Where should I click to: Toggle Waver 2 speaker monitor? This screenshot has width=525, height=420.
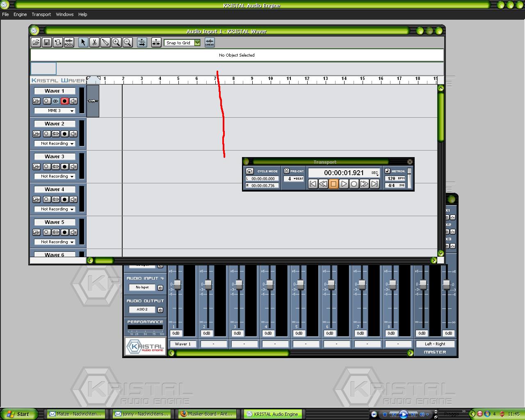tap(73, 134)
